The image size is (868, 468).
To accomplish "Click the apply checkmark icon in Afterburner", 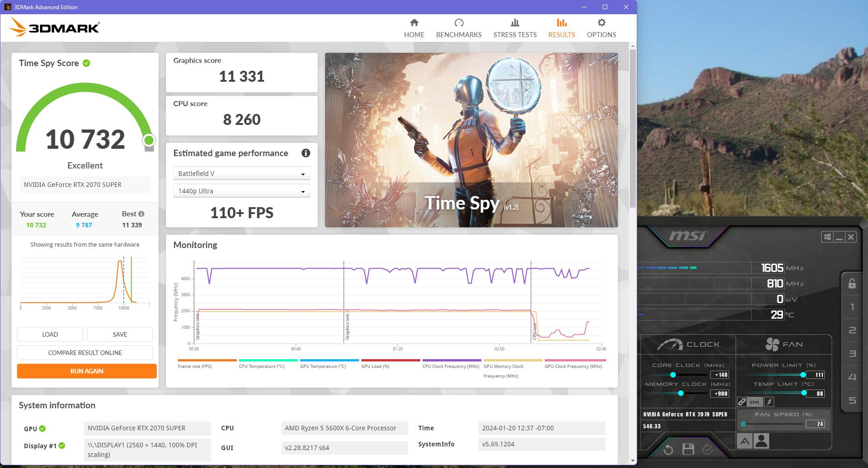I will click(708, 449).
